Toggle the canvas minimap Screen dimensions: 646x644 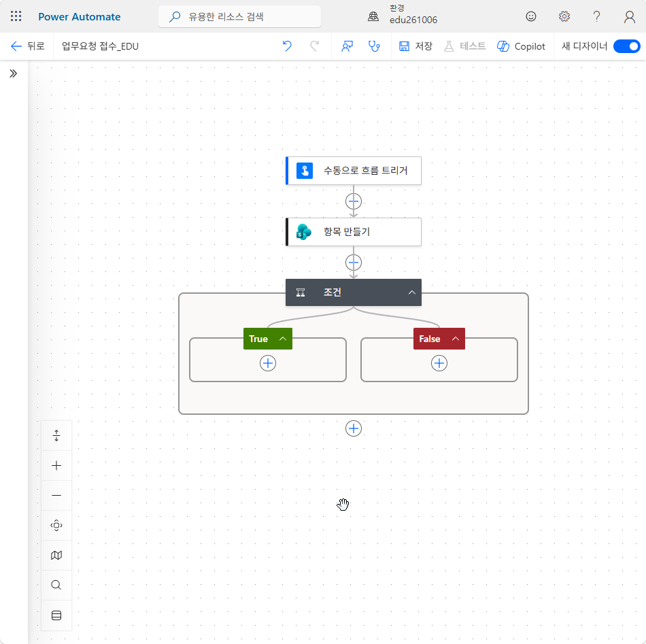[x=56, y=556]
